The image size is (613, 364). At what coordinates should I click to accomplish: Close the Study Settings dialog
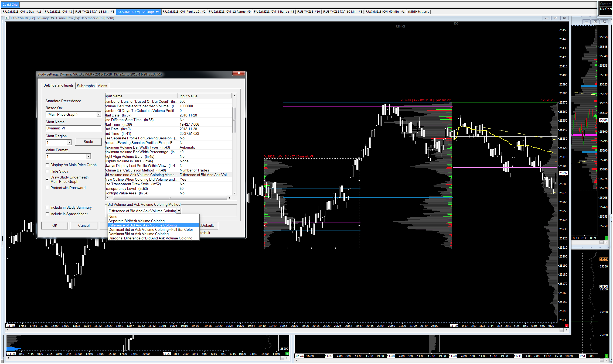pyautogui.click(x=239, y=73)
